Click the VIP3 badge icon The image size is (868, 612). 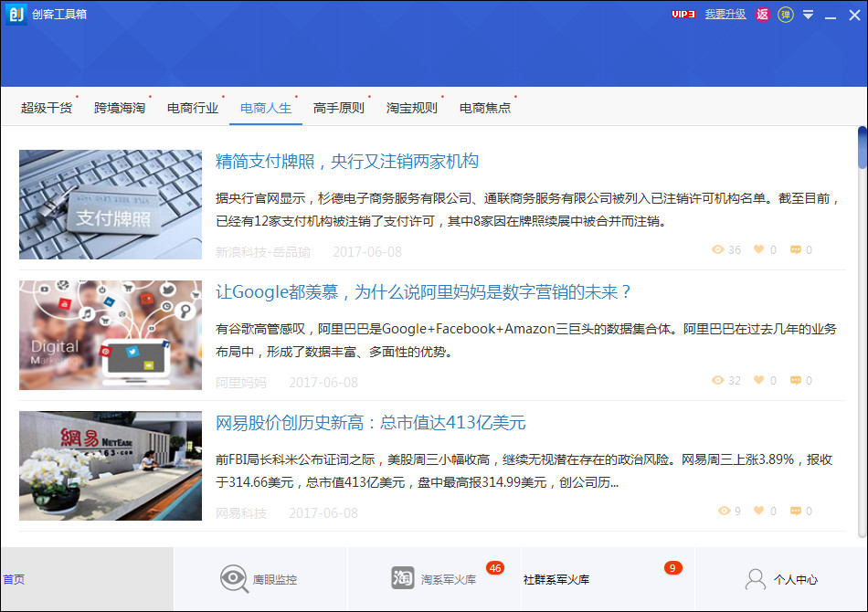pyautogui.click(x=683, y=15)
